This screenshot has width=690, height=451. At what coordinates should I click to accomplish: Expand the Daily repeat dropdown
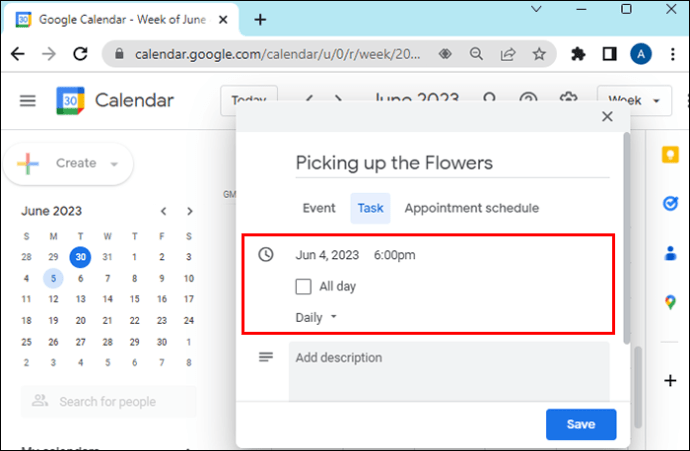pos(316,317)
